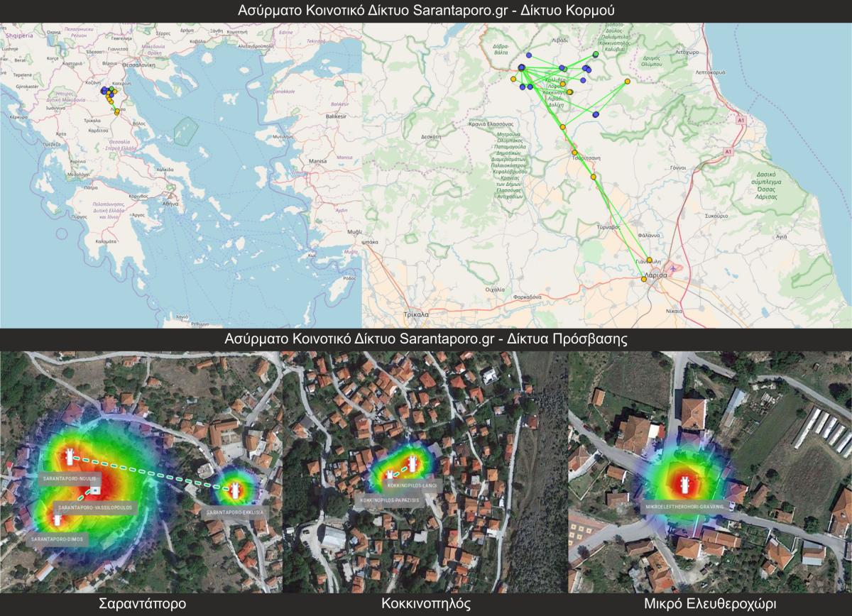
Task: Click the green node marker on backbone map
Action: pos(596,54)
